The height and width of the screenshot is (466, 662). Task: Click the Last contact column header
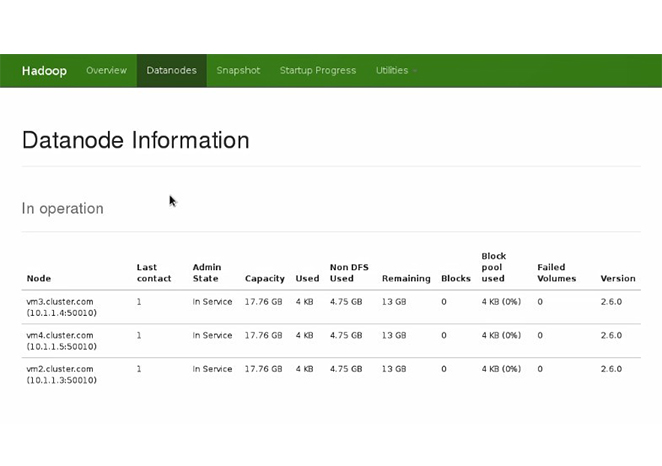tap(153, 273)
